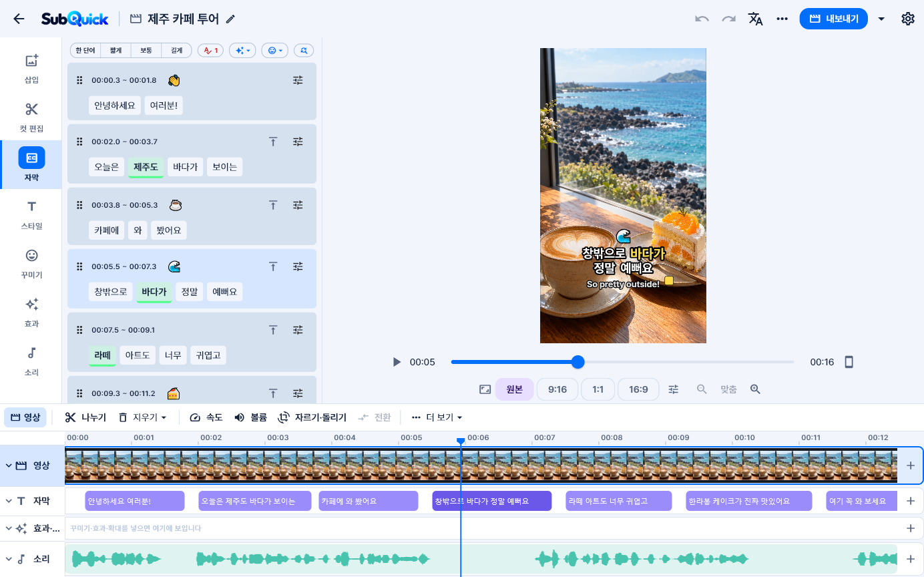
Task: Select the 원본 original aspect ratio
Action: pos(515,389)
